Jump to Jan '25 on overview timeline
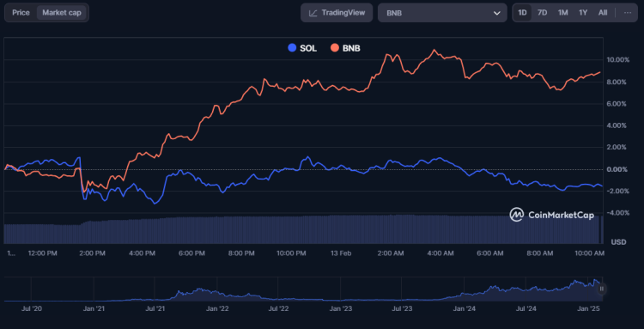Viewport: 644px width, 329px height. [x=588, y=308]
